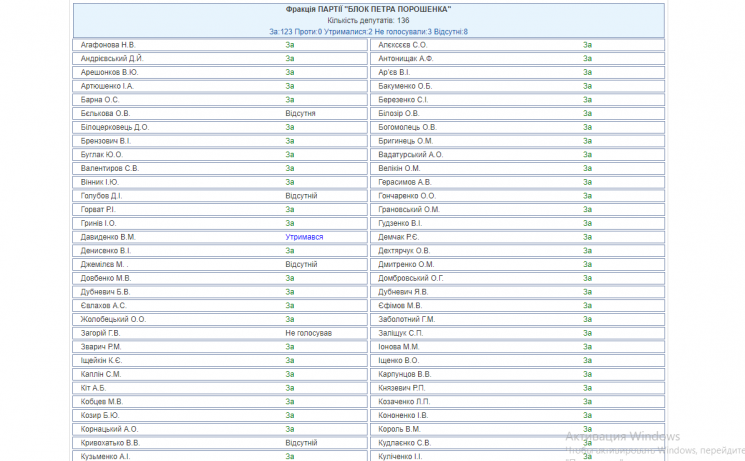Click deputy Карпунцов В.В.
This screenshot has width=745, height=461.
404,375
